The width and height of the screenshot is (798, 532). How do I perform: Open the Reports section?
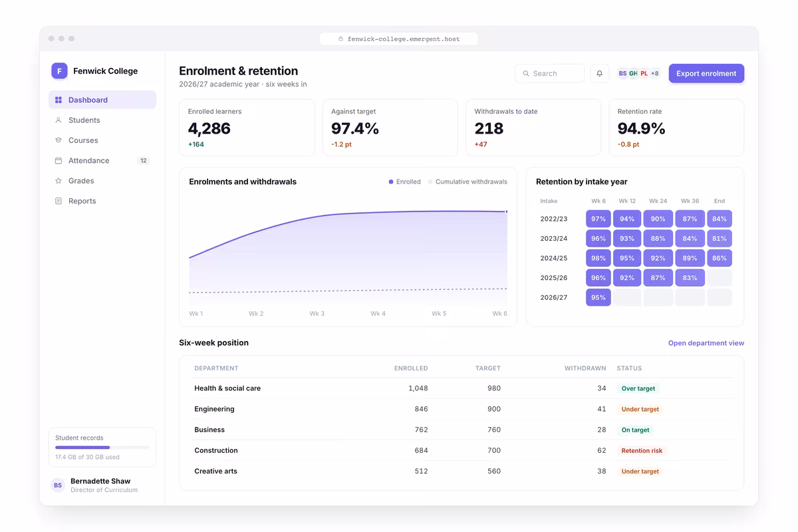tap(102, 201)
